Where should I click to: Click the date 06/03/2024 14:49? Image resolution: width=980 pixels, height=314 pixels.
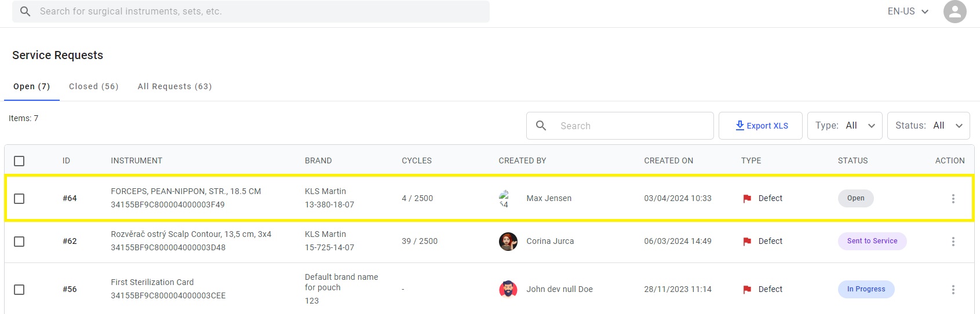point(677,241)
